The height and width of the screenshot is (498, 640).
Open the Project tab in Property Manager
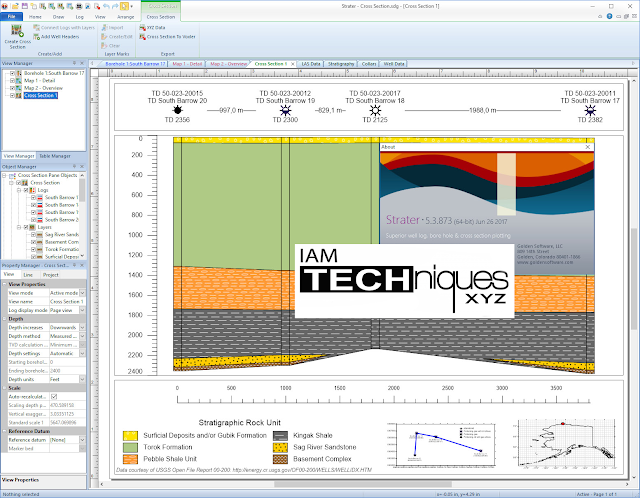pyautogui.click(x=51, y=275)
